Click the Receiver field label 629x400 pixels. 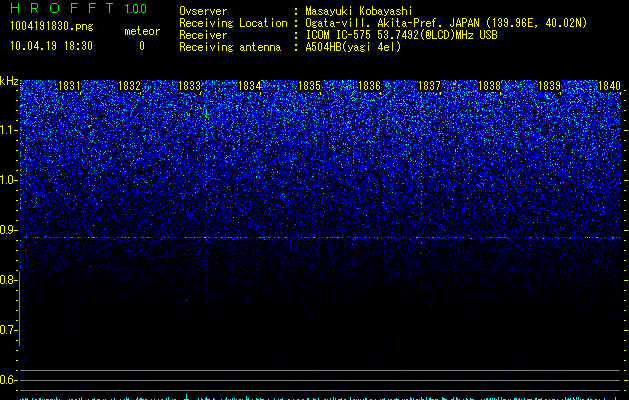(203, 35)
